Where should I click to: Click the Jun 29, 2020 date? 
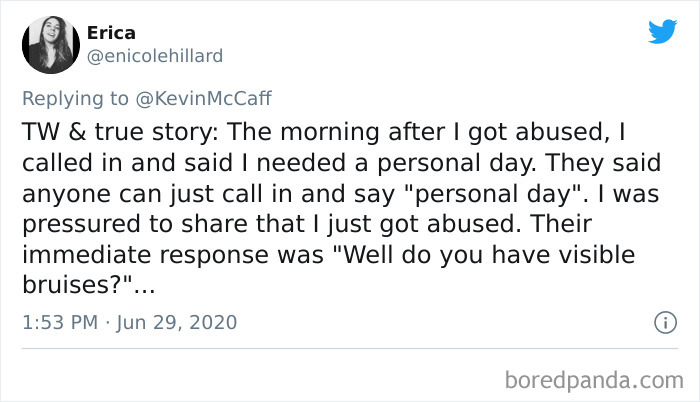177,322
